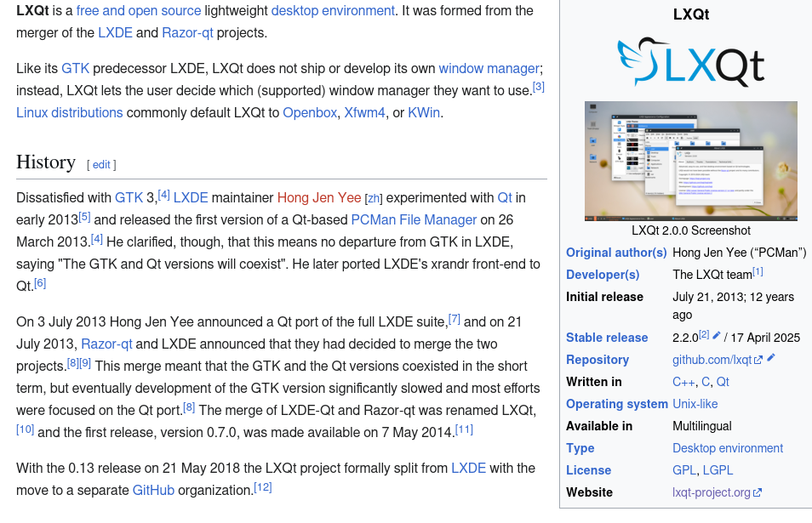Open 'Original author(s)' infobox label link

coord(616,253)
